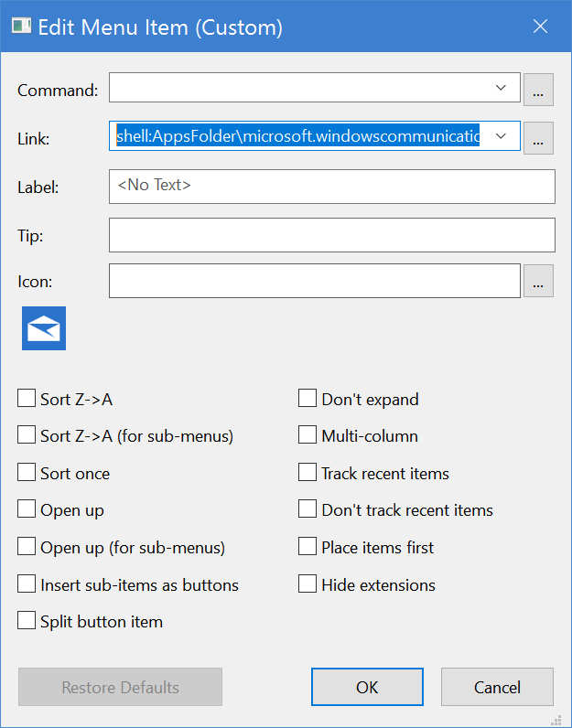Tick the Hide extensions checkbox
572x728 pixels.
click(x=308, y=583)
